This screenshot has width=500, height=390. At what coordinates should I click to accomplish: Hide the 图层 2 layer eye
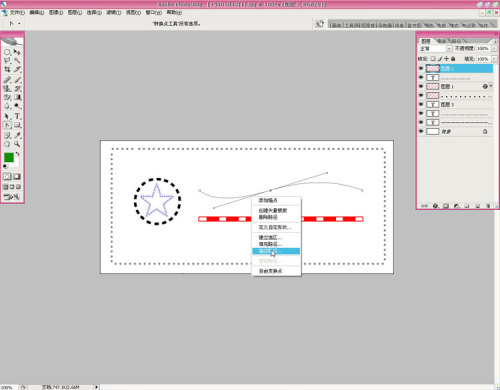(x=421, y=68)
